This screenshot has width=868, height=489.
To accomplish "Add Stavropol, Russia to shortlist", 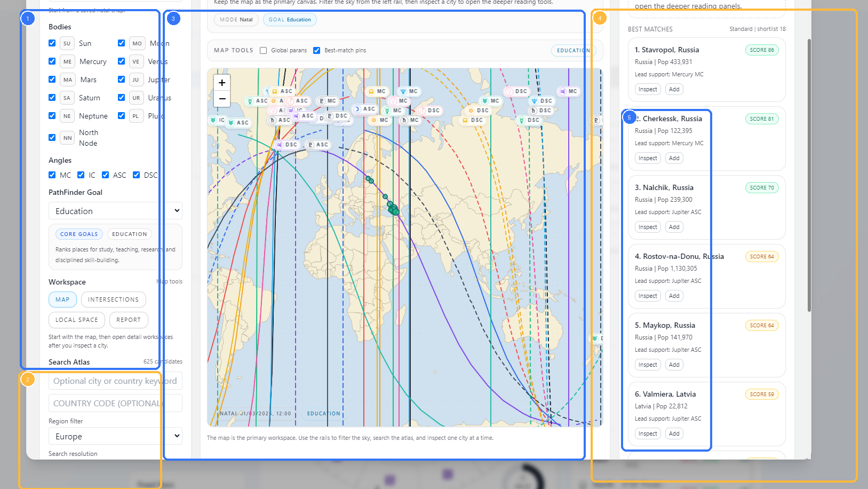I will coord(674,89).
